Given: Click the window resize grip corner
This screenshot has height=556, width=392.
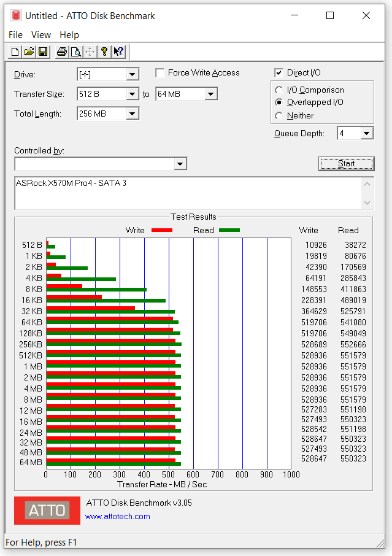Looking at the screenshot, I should point(380,544).
